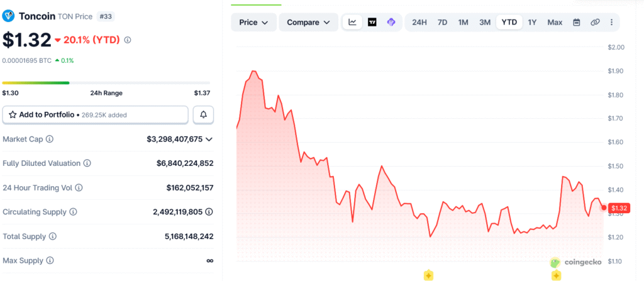
Task: Click the 0.00001695 BTC price text
Action: point(27,60)
